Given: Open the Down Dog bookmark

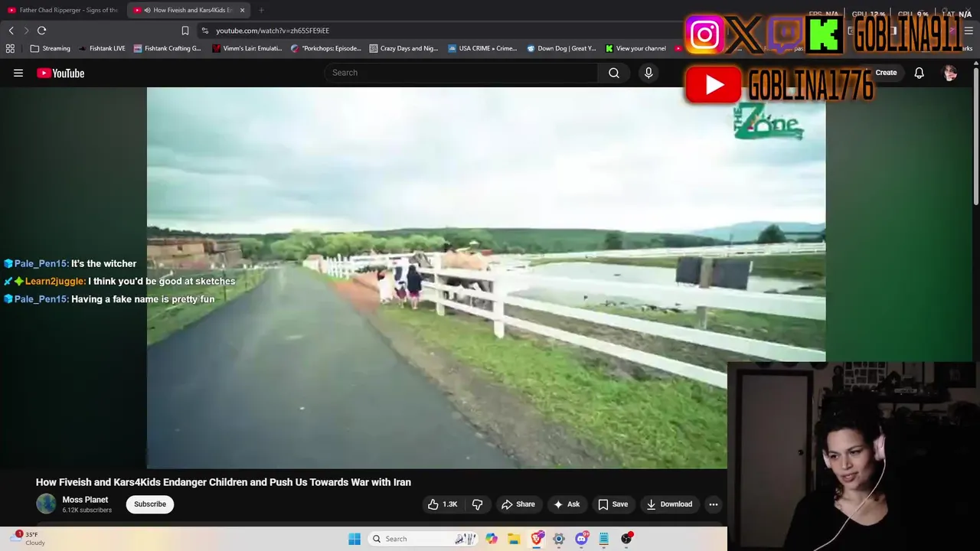Looking at the screenshot, I should [x=561, y=48].
